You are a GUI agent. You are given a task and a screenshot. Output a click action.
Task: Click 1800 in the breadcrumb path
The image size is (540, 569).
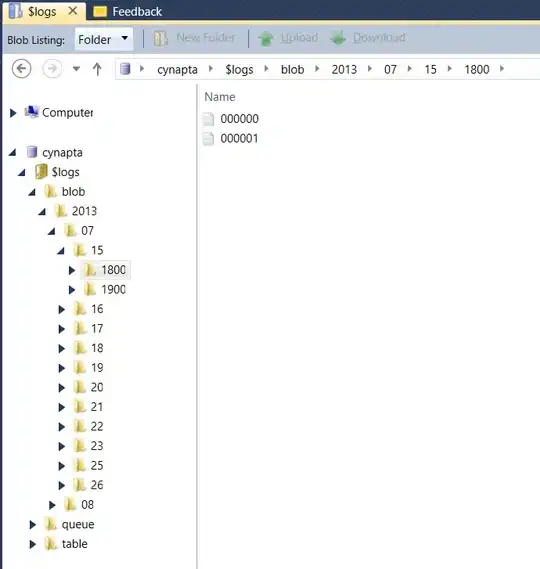pos(477,69)
